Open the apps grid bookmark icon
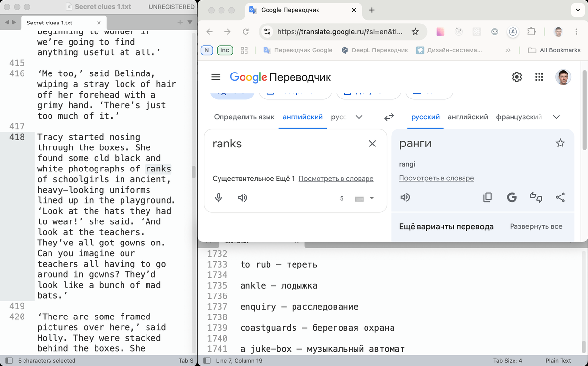Screen dimensions: 588x366 [244, 50]
